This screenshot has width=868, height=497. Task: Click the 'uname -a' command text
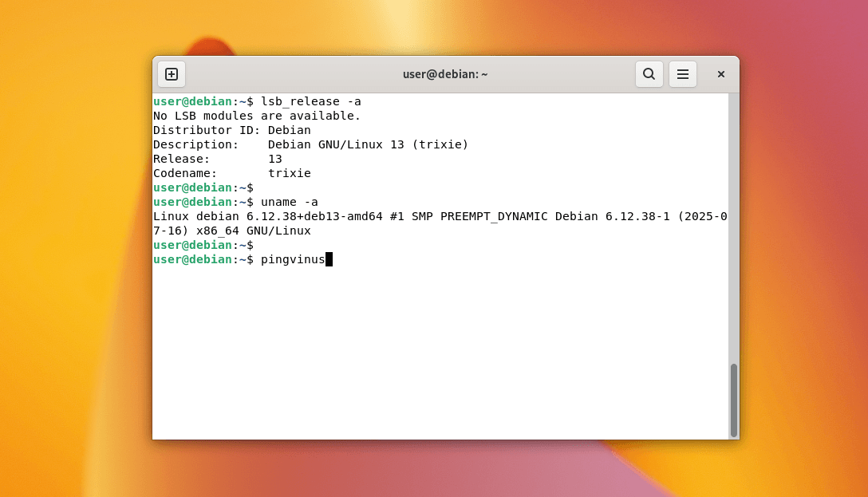289,202
